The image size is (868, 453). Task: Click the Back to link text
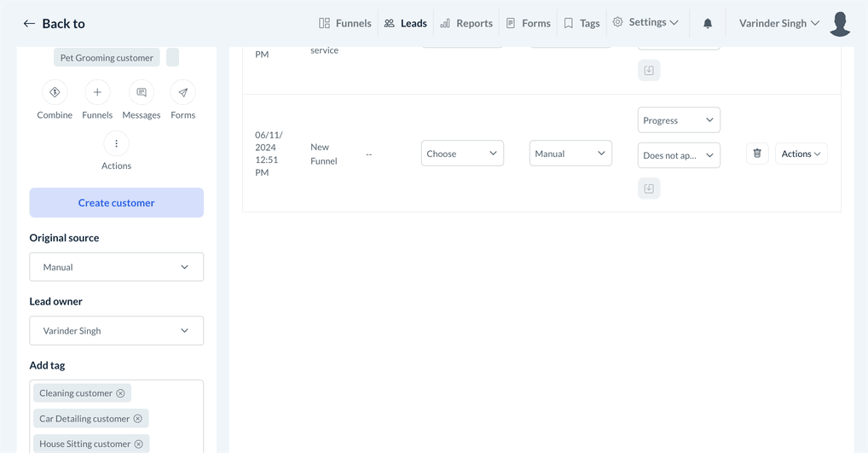pos(64,23)
